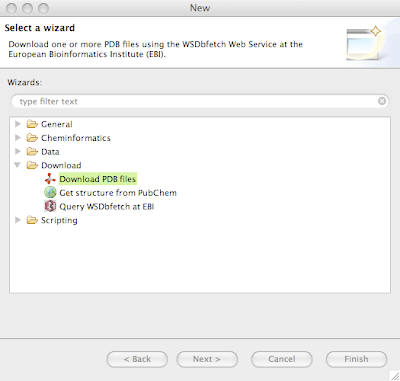This screenshot has width=400, height=381.
Task: Click the Next > button
Action: [207, 359]
